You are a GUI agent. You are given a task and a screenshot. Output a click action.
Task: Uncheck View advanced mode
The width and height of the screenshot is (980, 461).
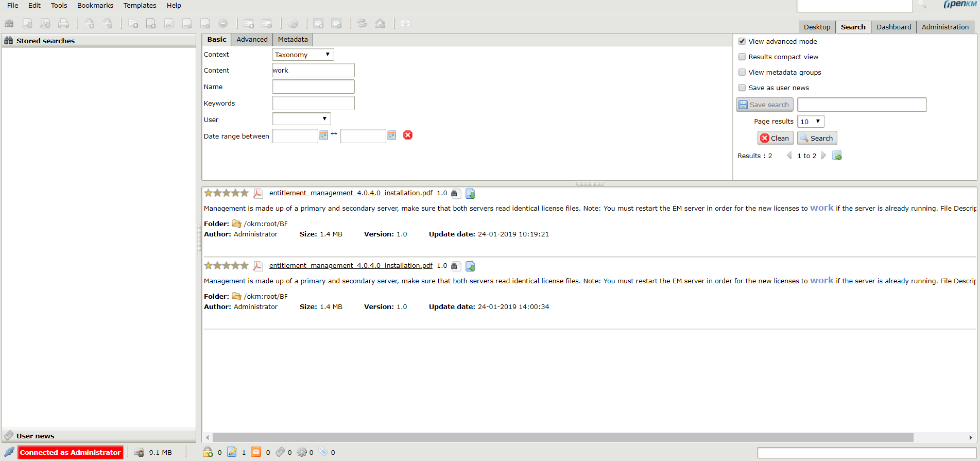pos(742,41)
